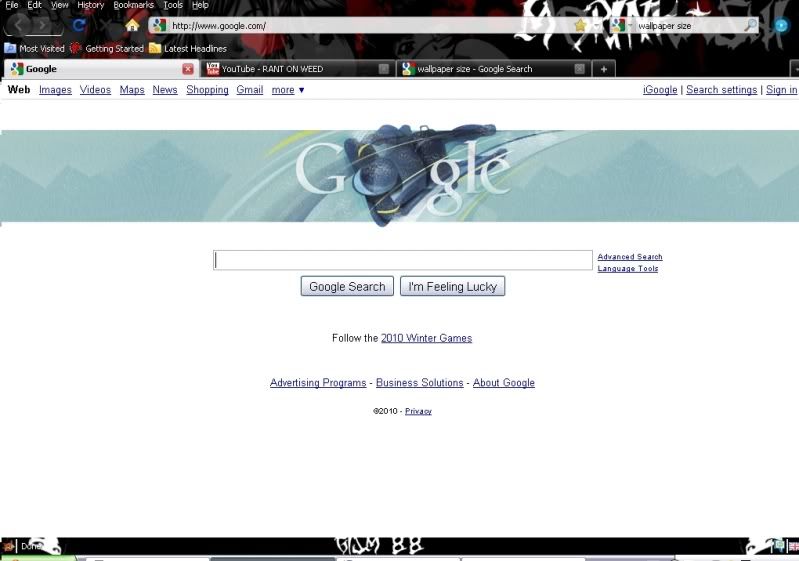
Task: Open the Edit menu
Action: (34, 5)
